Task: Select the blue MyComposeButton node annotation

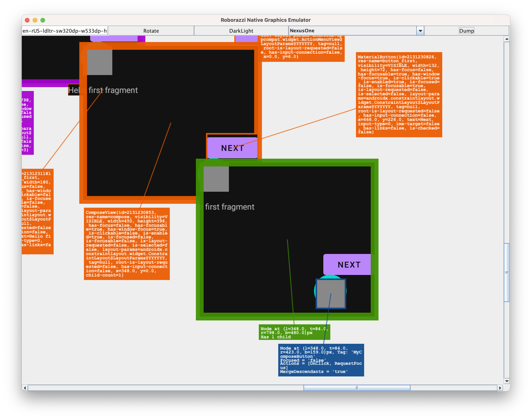Action: [321, 360]
